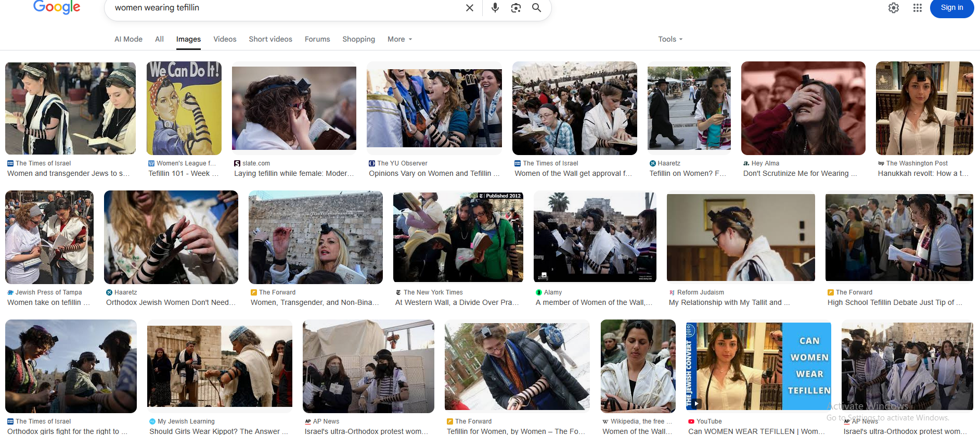Click the Google logo

coord(57,7)
